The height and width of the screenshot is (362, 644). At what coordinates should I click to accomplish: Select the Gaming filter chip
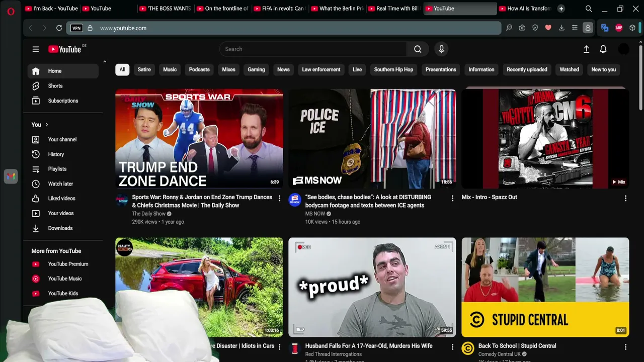(x=256, y=69)
